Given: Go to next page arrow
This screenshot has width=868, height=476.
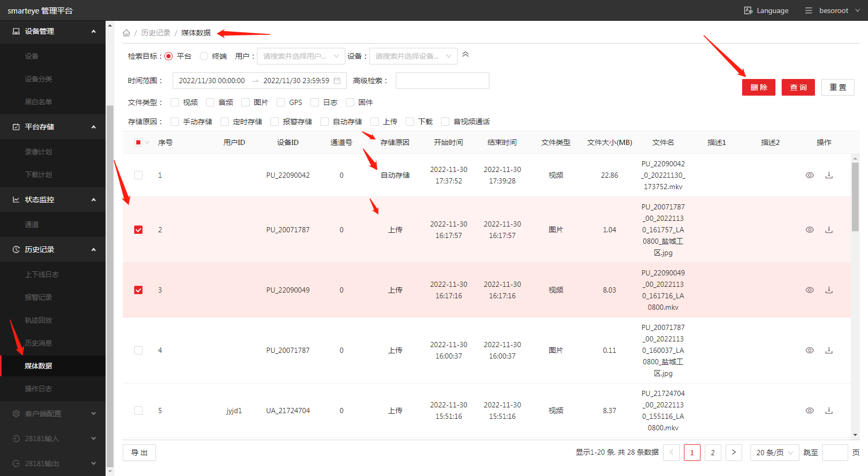Looking at the screenshot, I should click(x=734, y=453).
